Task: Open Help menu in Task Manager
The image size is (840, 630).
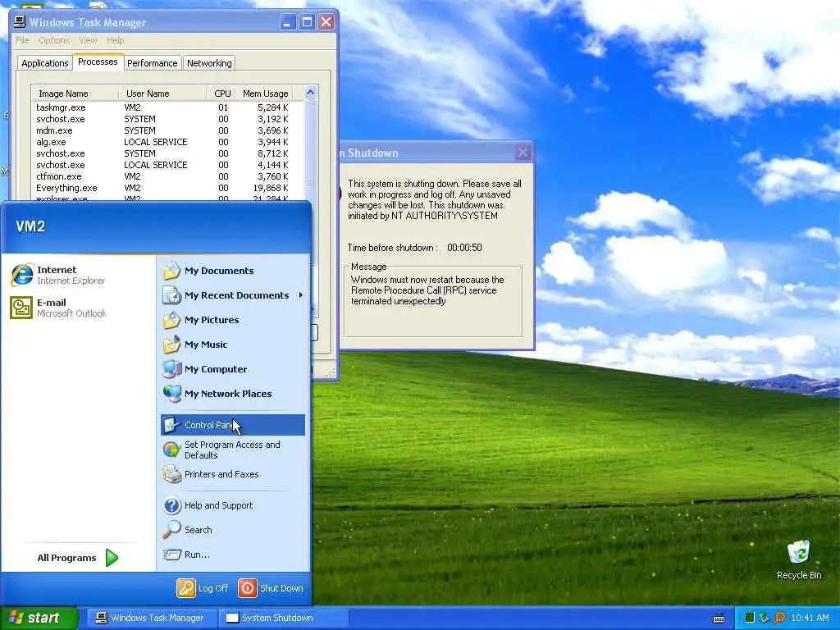Action: pyautogui.click(x=115, y=40)
